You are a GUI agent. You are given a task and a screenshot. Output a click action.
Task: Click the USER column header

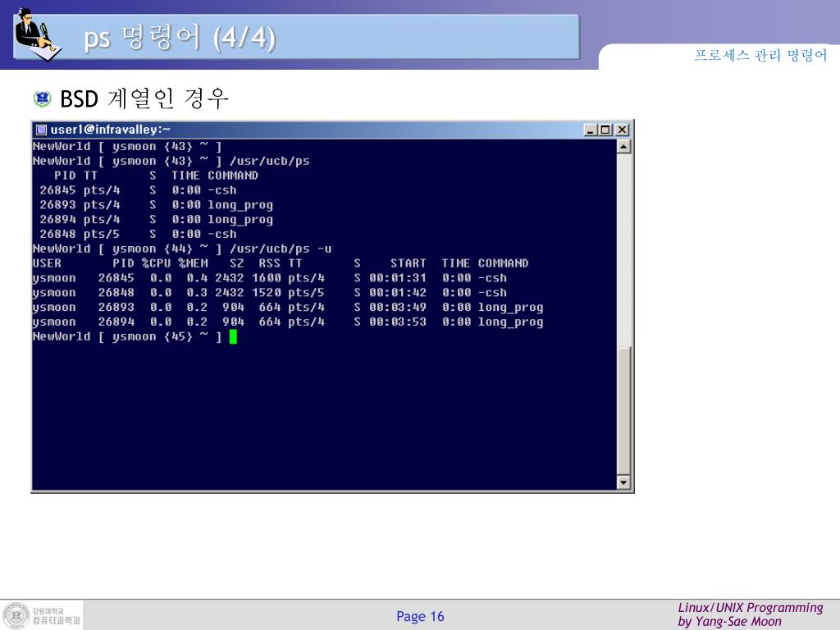47,263
